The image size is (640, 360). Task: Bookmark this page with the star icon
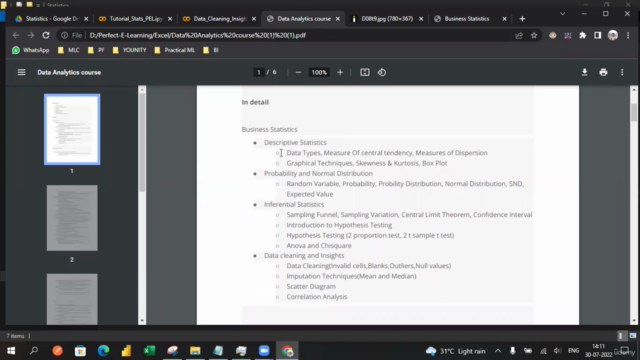[x=534, y=36]
